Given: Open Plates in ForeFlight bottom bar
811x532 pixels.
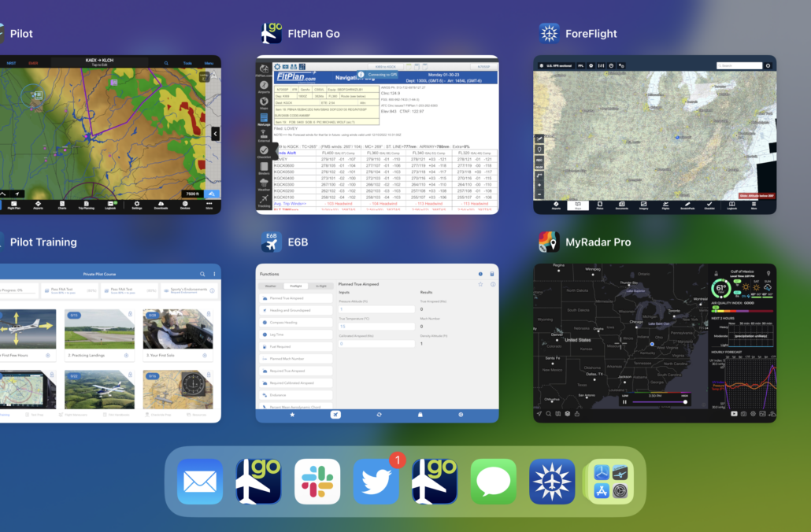Looking at the screenshot, I should (x=599, y=205).
